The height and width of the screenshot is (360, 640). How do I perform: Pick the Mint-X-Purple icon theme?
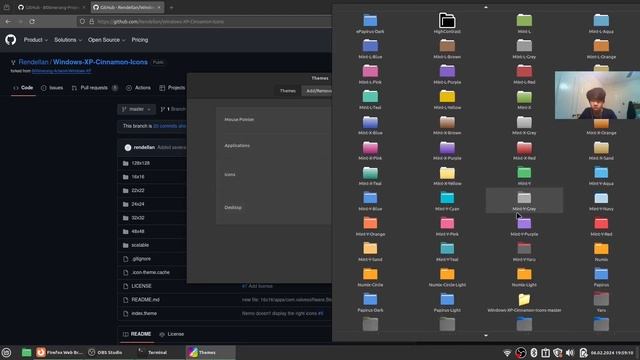[x=447, y=150]
